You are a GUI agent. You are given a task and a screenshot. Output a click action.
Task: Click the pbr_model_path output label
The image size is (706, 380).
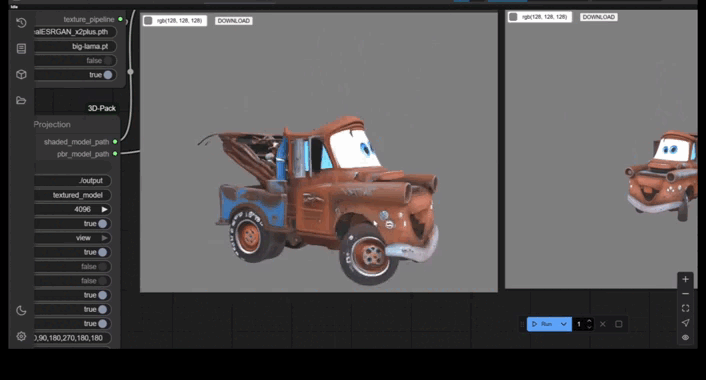83,154
